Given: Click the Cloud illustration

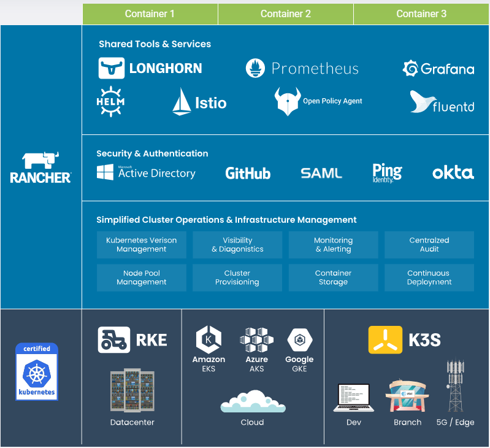Looking at the screenshot, I should 253,401.
